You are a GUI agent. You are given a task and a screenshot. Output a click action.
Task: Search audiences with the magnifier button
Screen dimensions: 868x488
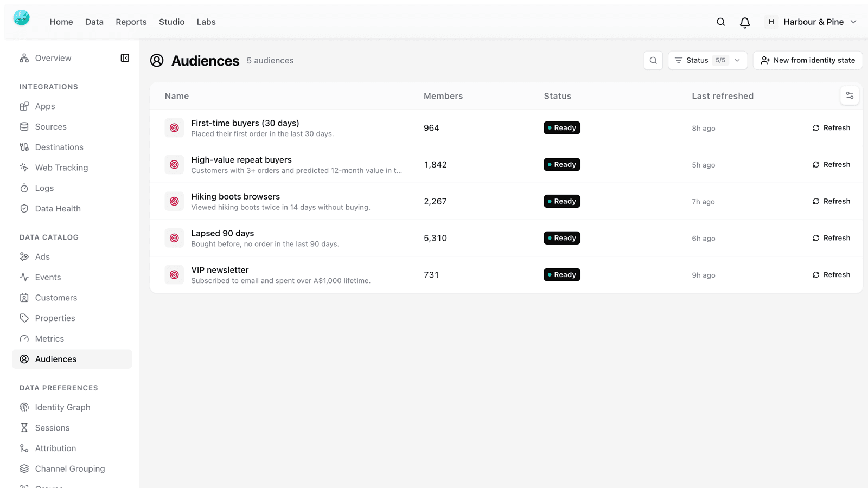[x=653, y=60]
